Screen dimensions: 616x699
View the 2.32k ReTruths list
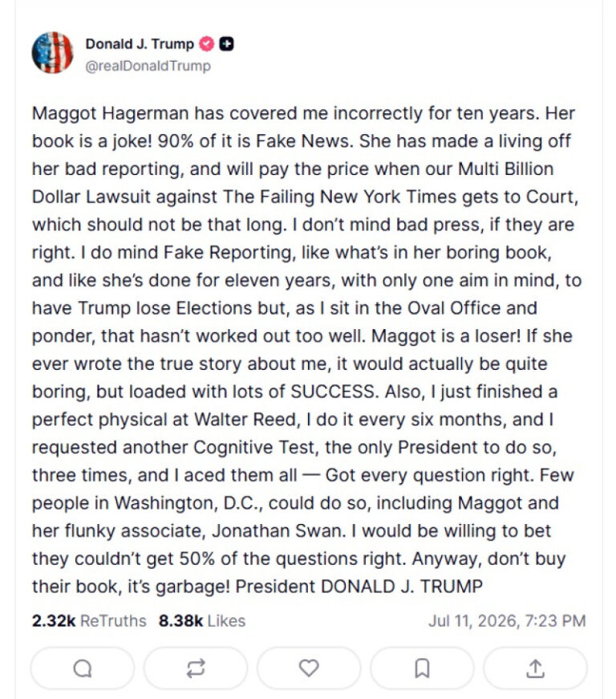coord(89,620)
